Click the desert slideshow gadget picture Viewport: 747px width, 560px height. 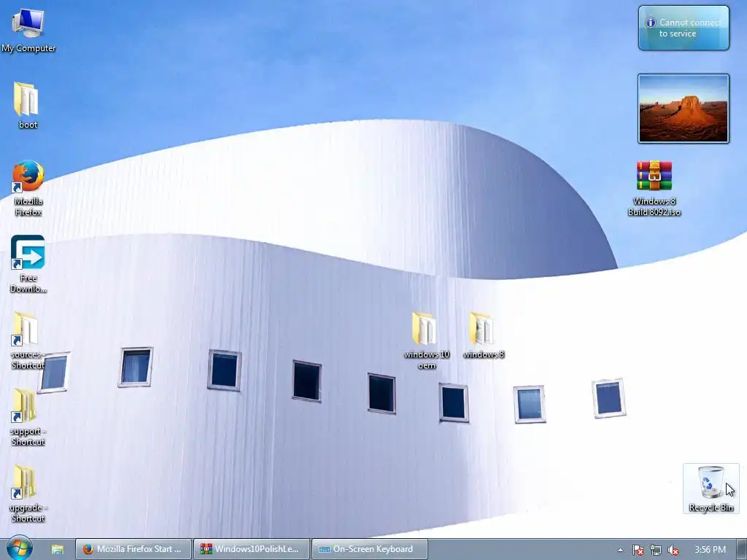[x=684, y=109]
